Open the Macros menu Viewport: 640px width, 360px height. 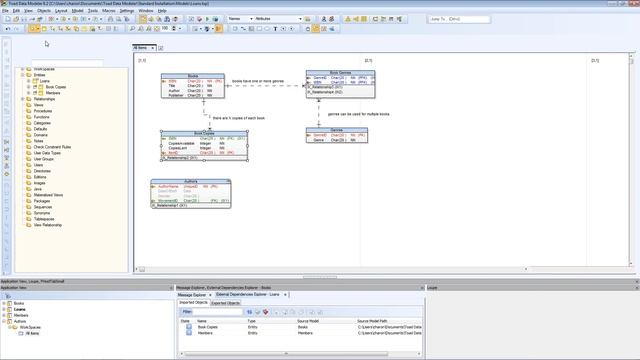[109, 11]
